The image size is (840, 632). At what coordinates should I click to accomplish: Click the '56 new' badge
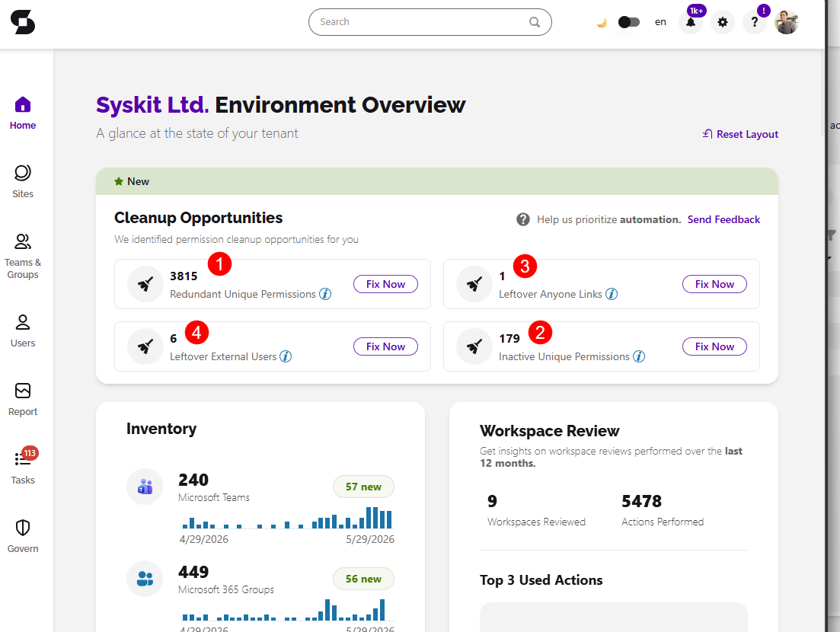363,579
